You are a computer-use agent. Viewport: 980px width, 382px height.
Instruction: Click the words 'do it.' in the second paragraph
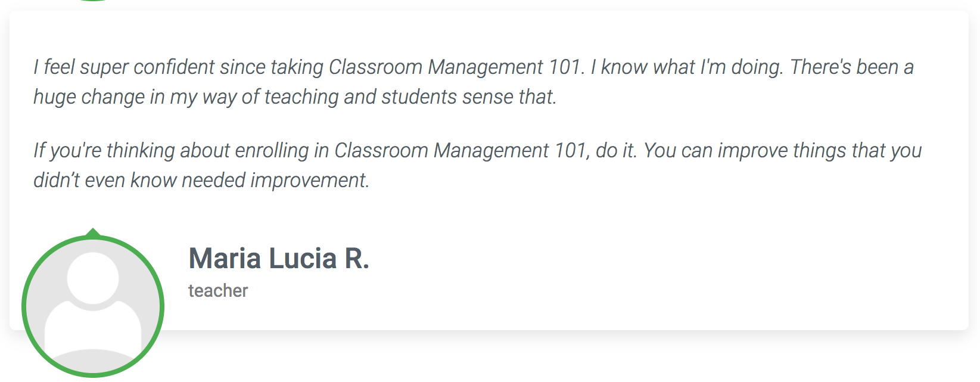pyautogui.click(x=617, y=150)
